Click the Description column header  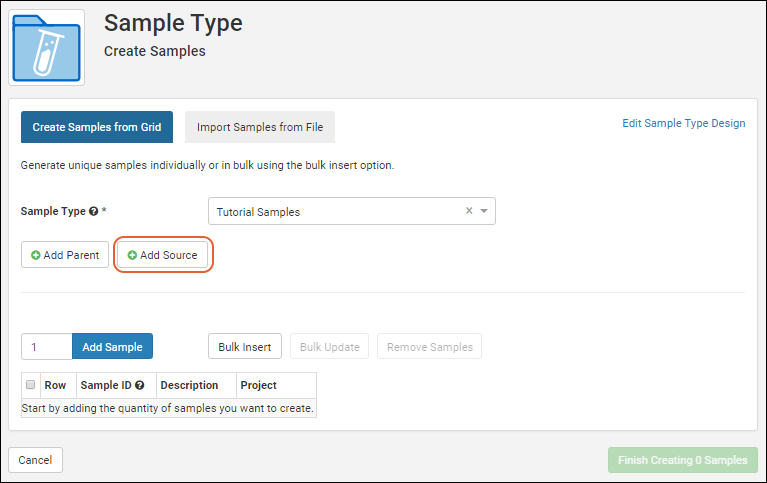pos(189,385)
